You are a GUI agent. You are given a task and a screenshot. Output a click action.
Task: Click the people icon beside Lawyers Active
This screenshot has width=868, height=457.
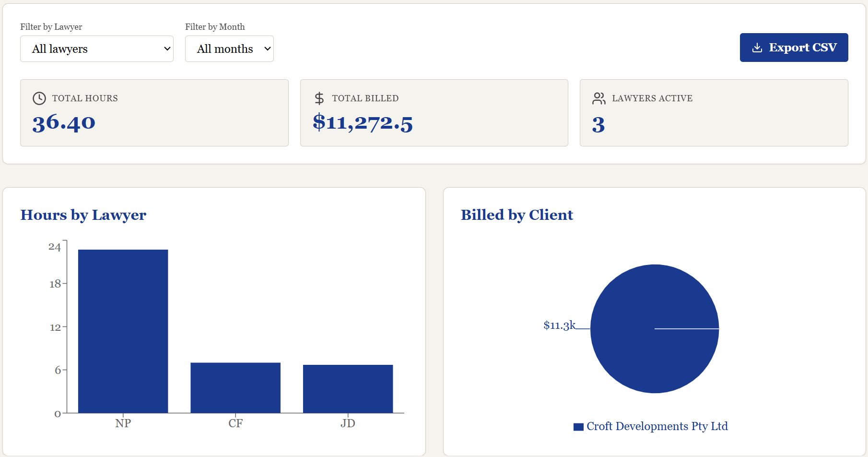pyautogui.click(x=599, y=98)
